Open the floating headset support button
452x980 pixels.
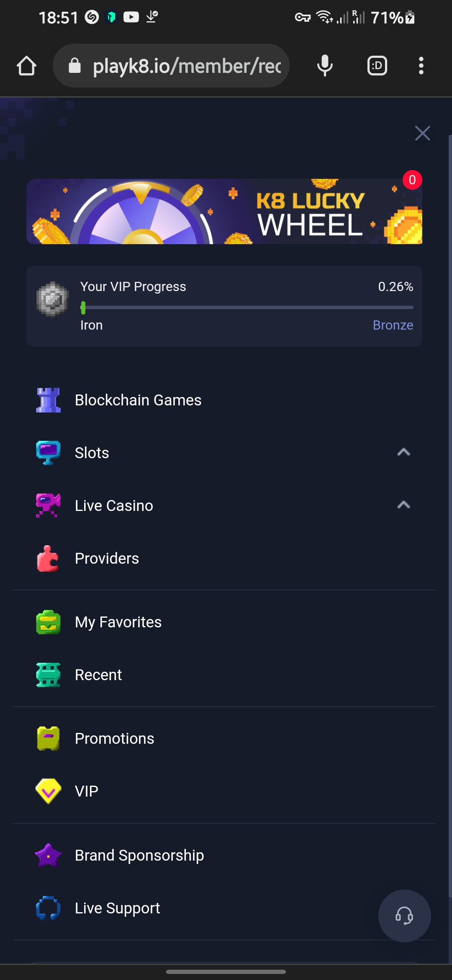click(404, 916)
